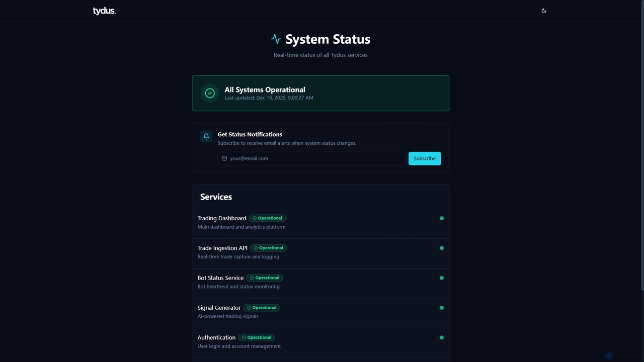Image resolution: width=644 pixels, height=362 pixels.
Task: Select the Trading Dashboard service name
Action: (x=222, y=218)
